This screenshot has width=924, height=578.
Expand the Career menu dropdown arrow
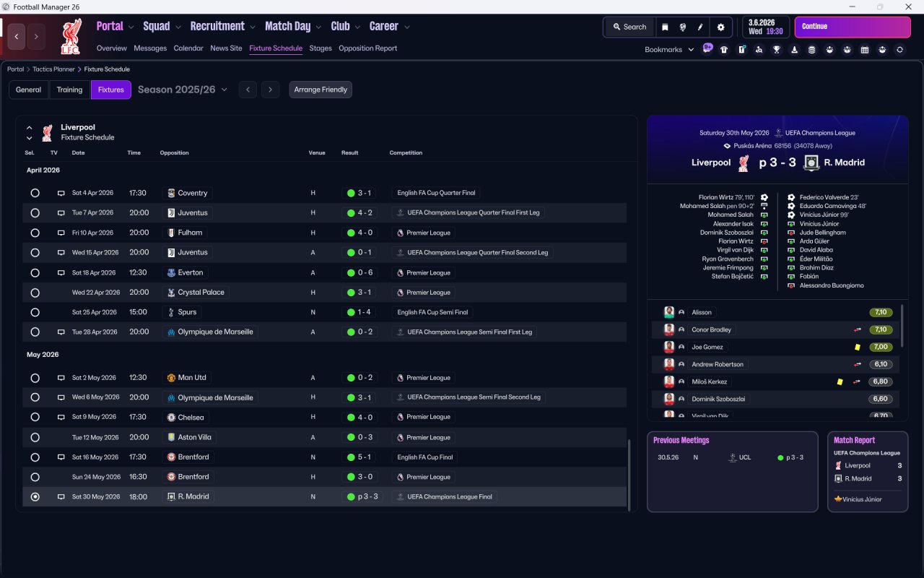(x=406, y=27)
